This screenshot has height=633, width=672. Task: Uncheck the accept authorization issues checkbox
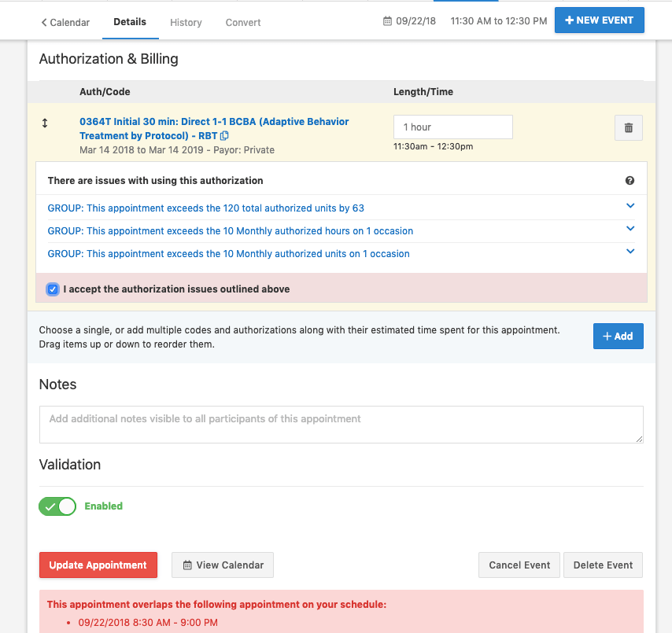(x=52, y=289)
